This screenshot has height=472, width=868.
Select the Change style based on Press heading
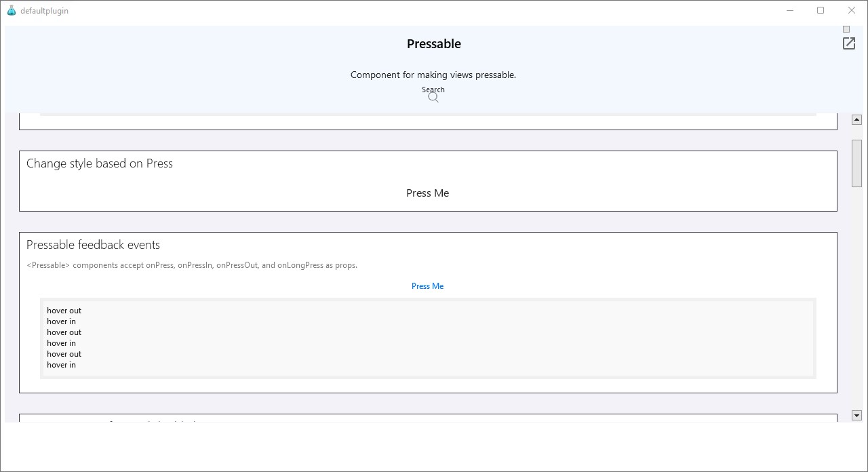click(100, 163)
